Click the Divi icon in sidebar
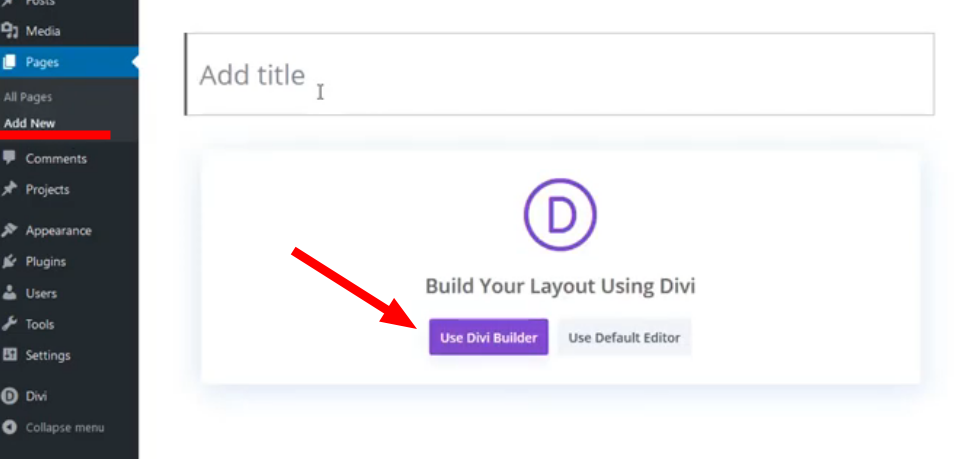 click(x=10, y=396)
